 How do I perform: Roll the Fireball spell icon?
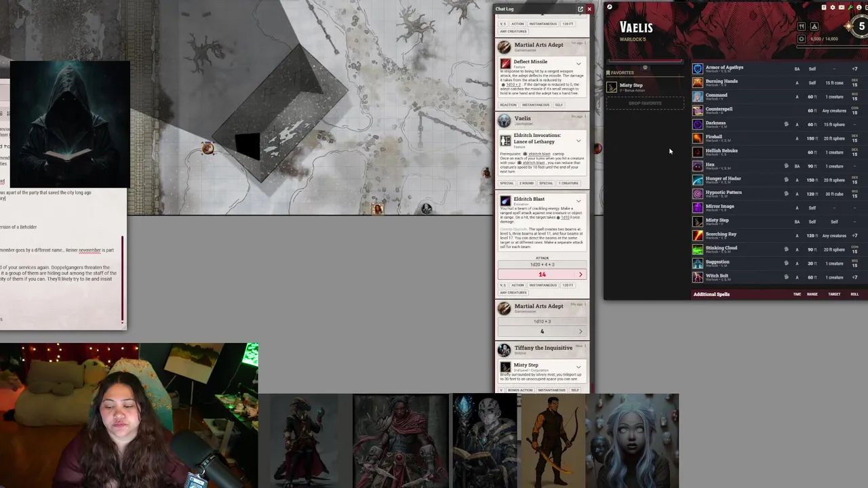698,138
